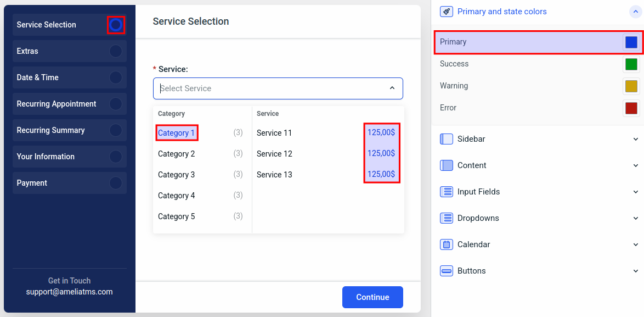Expand the Buttons settings chevron
The width and height of the screenshot is (644, 317).
636,271
